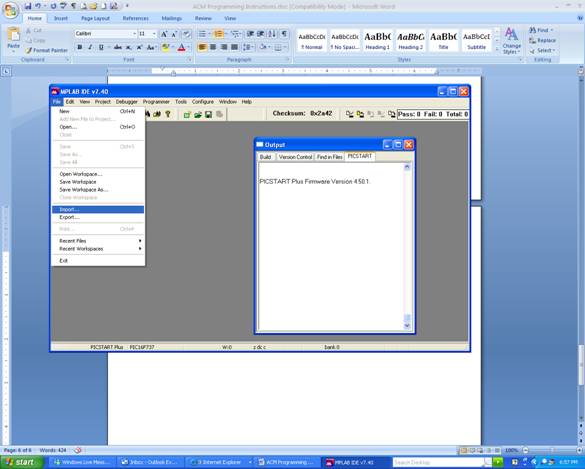Click the red font color button
Screen dimensions: 585x469
pyautogui.click(x=182, y=47)
